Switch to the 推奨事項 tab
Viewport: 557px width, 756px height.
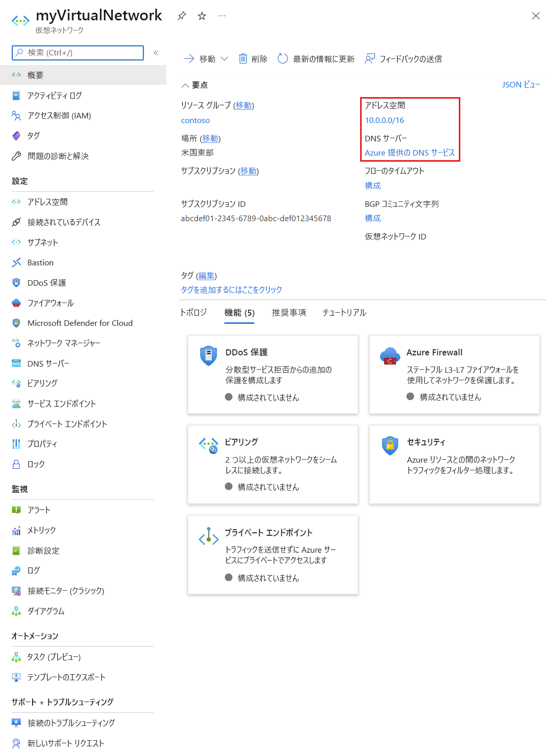tap(289, 313)
